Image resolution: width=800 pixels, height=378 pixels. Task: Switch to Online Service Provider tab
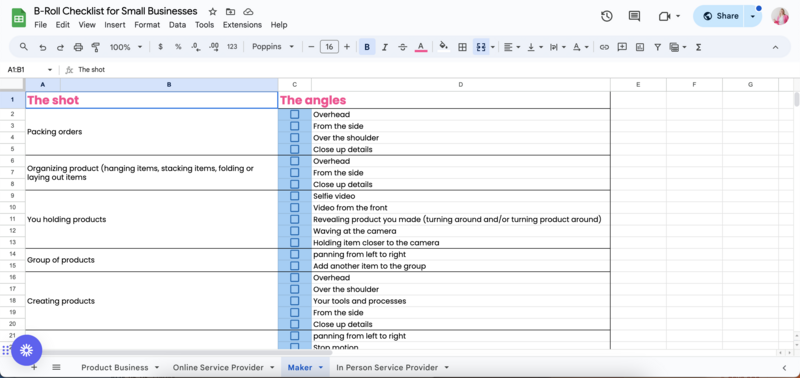coord(218,367)
